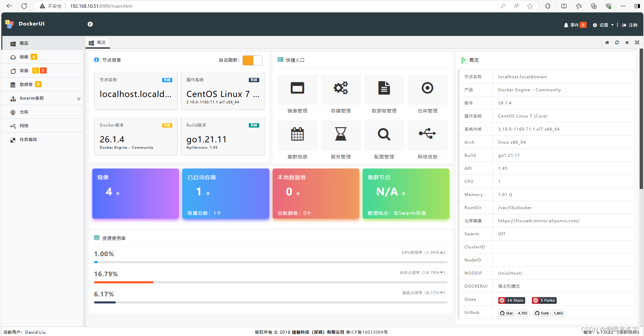Open browser more options menu
Screen dimensions: 644x336
tap(623, 6)
